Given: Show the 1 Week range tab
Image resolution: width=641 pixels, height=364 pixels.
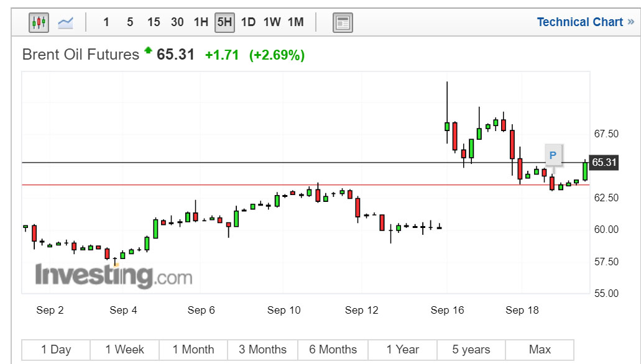Looking at the screenshot, I should 125,350.
